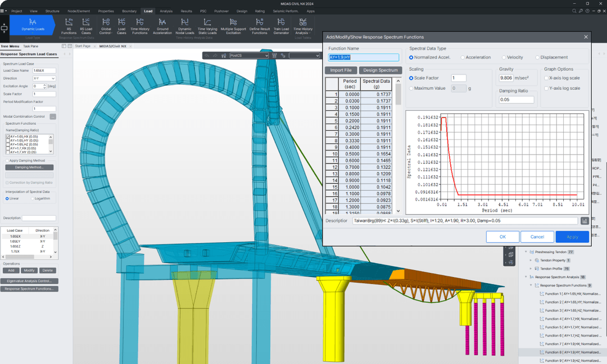Enable X-axis log scale checkbox

click(x=546, y=78)
